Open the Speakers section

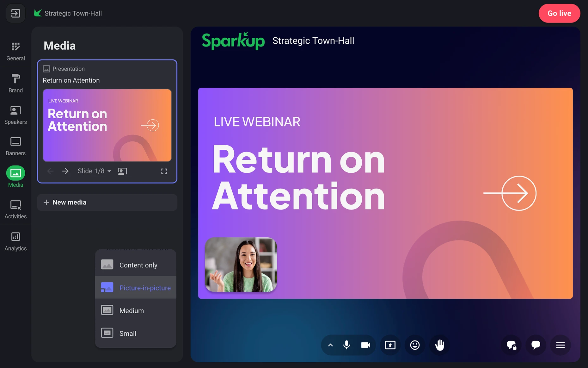(15, 115)
